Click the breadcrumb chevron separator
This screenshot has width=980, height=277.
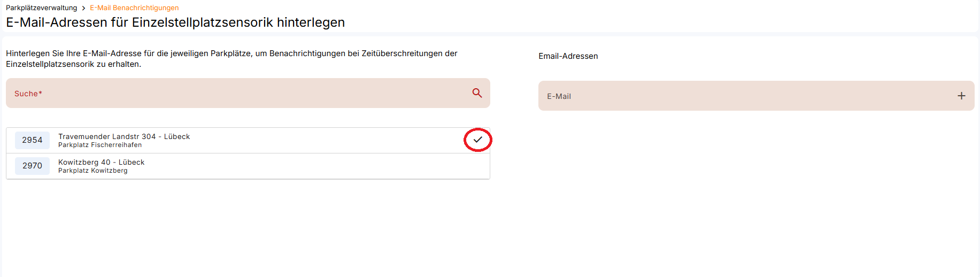pyautogui.click(x=83, y=8)
